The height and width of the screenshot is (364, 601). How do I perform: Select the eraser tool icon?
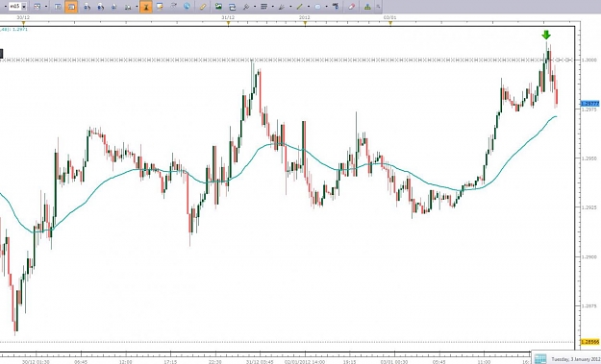coord(352,7)
